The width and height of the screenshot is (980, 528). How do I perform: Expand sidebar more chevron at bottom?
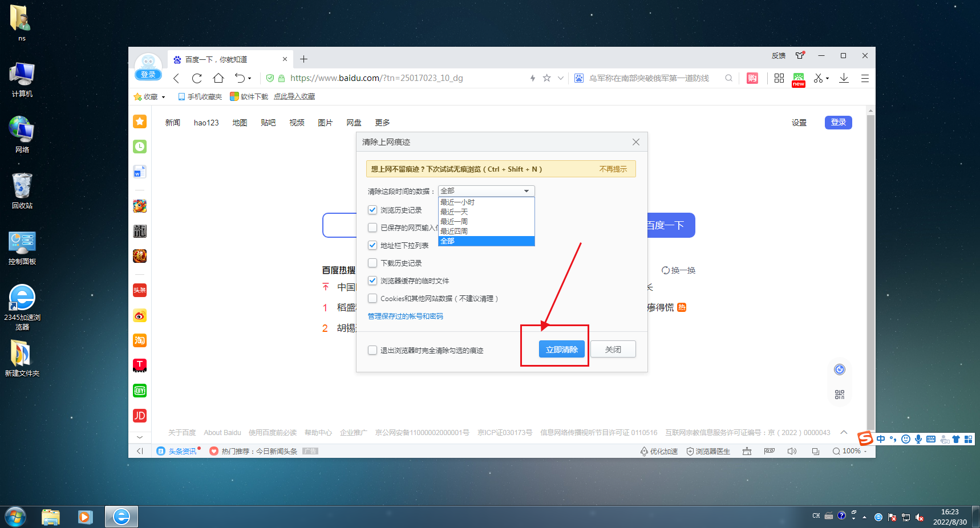[140, 437]
